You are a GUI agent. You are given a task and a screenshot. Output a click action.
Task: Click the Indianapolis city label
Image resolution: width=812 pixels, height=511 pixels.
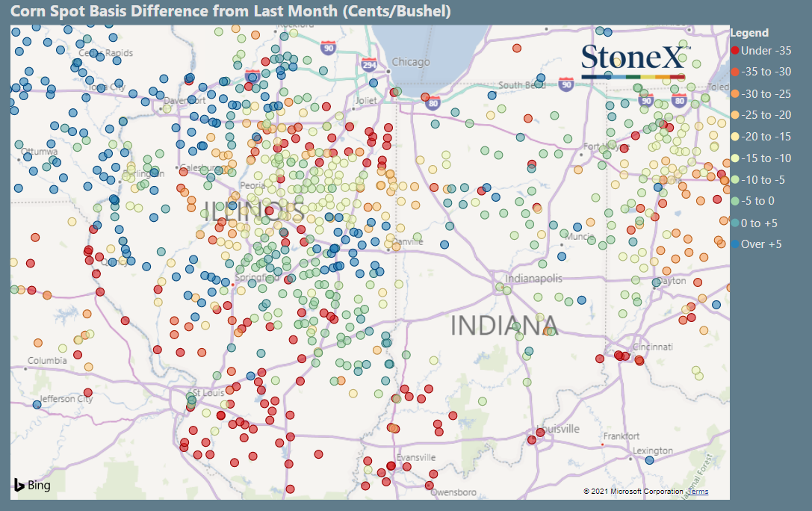pyautogui.click(x=533, y=279)
